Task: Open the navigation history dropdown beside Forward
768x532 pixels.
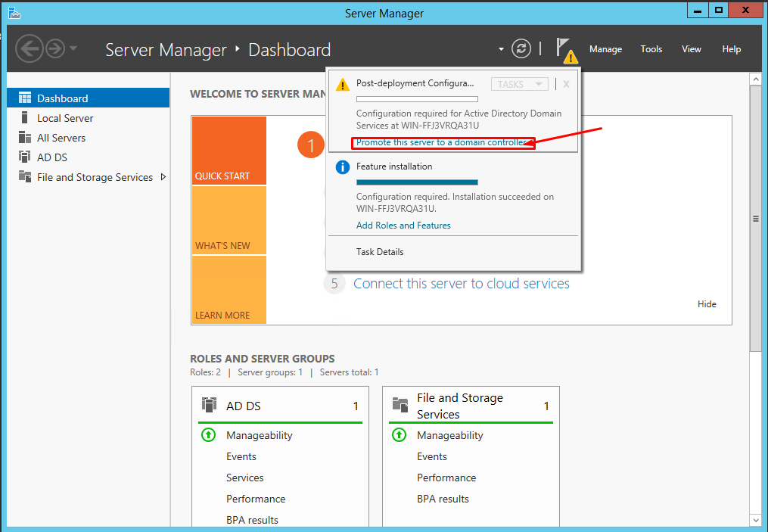Action: coord(73,48)
